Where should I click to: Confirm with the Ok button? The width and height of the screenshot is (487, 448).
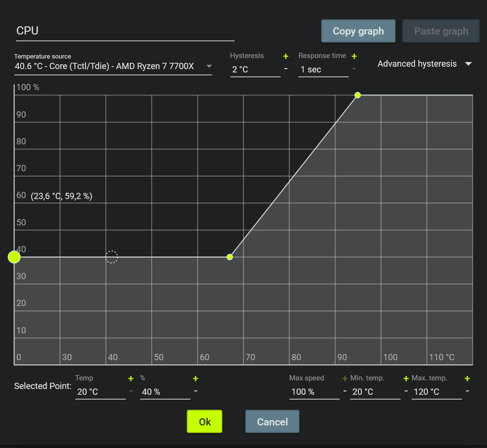[204, 421]
